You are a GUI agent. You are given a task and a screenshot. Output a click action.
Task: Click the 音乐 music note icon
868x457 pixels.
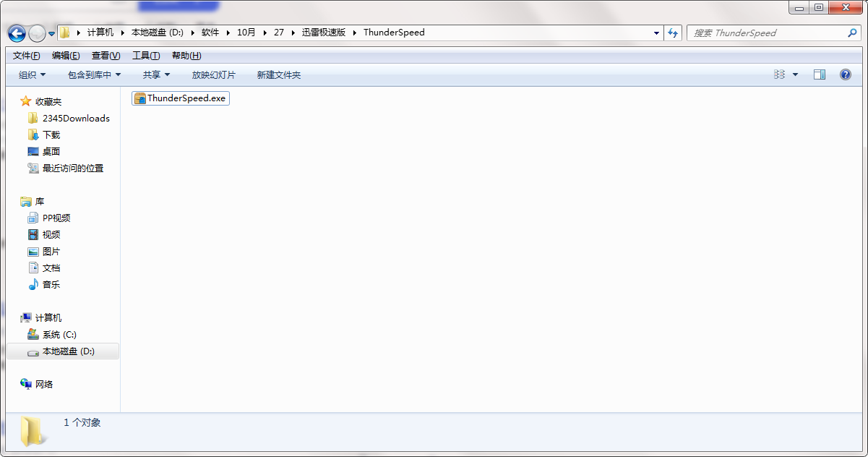coord(33,284)
